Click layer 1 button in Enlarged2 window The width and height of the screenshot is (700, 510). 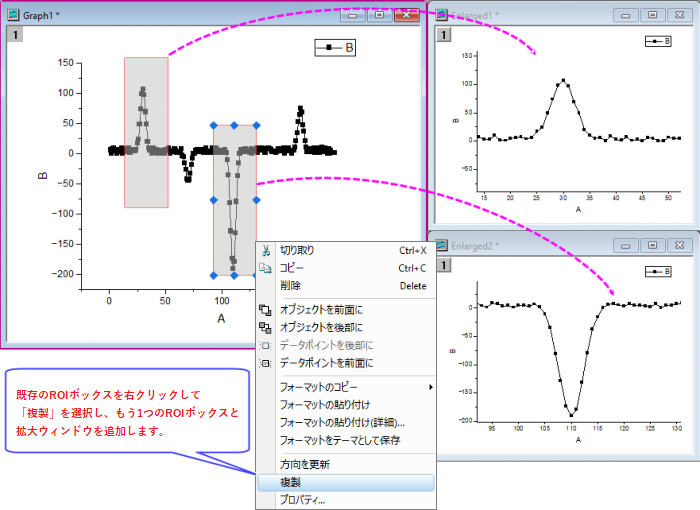pyautogui.click(x=443, y=265)
